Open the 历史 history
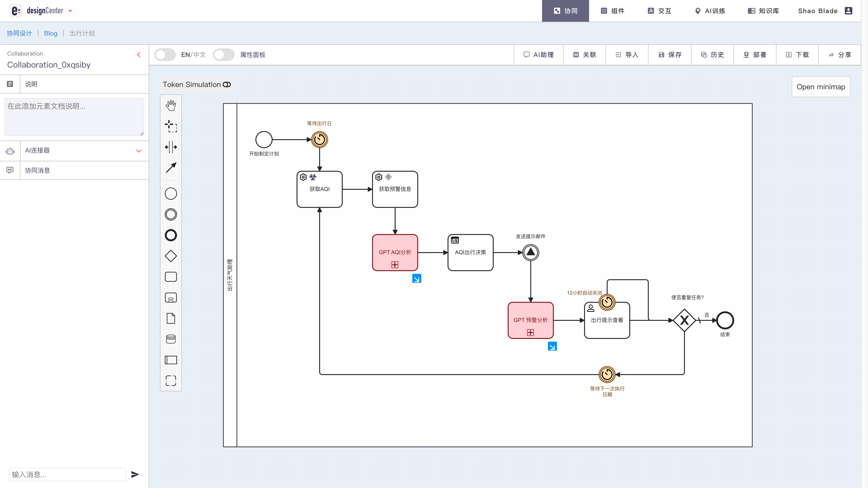Screen dimensions: 868x488 (x=712, y=54)
